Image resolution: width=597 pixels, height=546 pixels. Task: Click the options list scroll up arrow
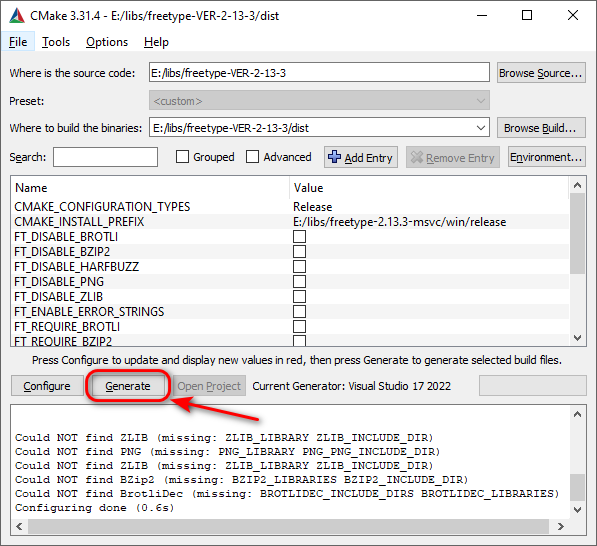577,185
